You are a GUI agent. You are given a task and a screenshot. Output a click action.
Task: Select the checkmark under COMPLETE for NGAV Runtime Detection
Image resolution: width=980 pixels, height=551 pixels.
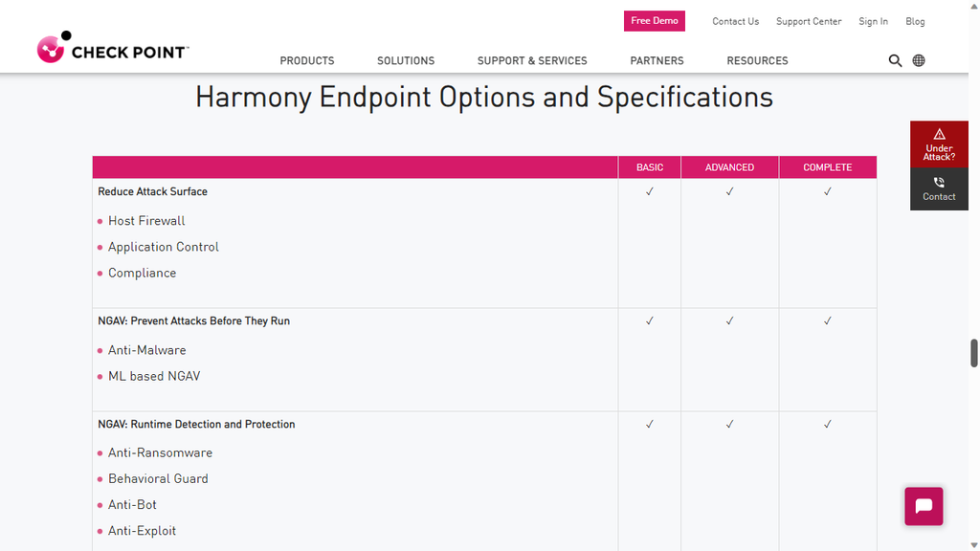(827, 423)
